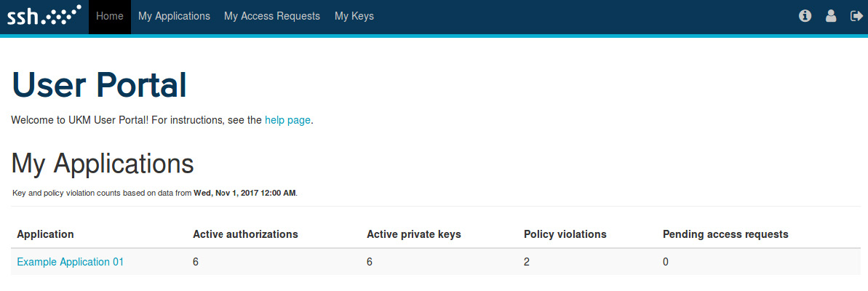868x291 pixels.
Task: Click the Active authorizations column header
Action: [x=245, y=234]
